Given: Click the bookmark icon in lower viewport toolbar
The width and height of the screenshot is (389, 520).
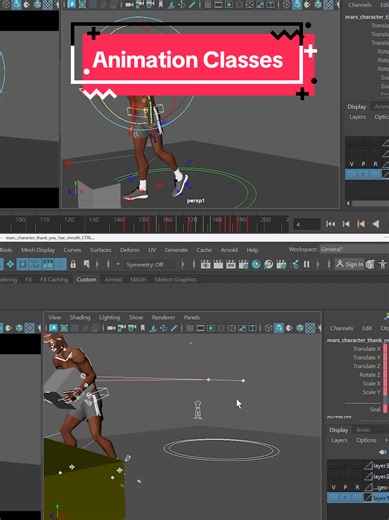Looking at the screenshot, I should [143, 328].
